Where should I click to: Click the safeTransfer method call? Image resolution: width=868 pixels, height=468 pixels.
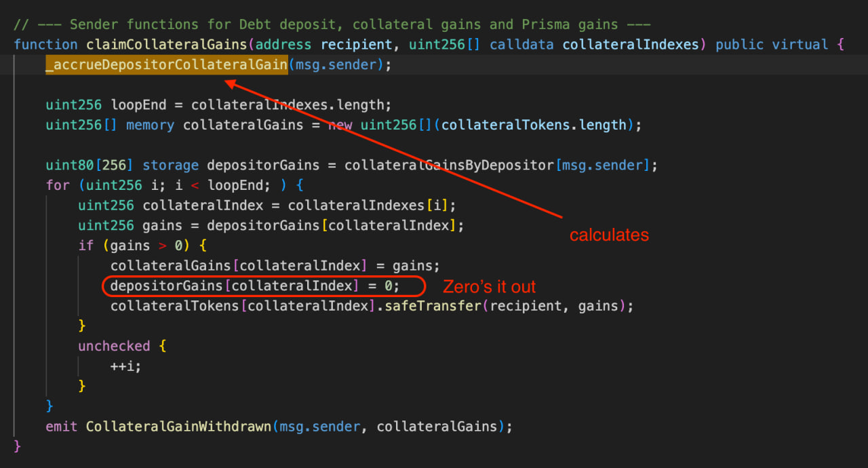433,306
